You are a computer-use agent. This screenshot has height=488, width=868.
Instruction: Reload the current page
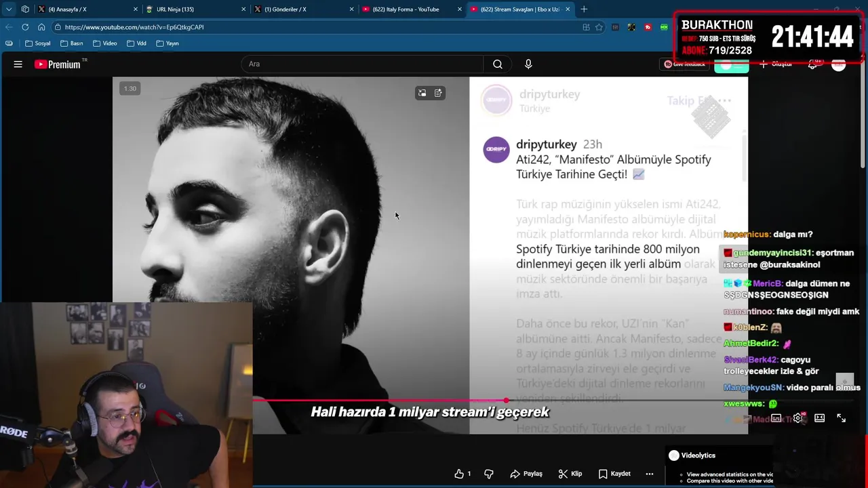coord(25,27)
